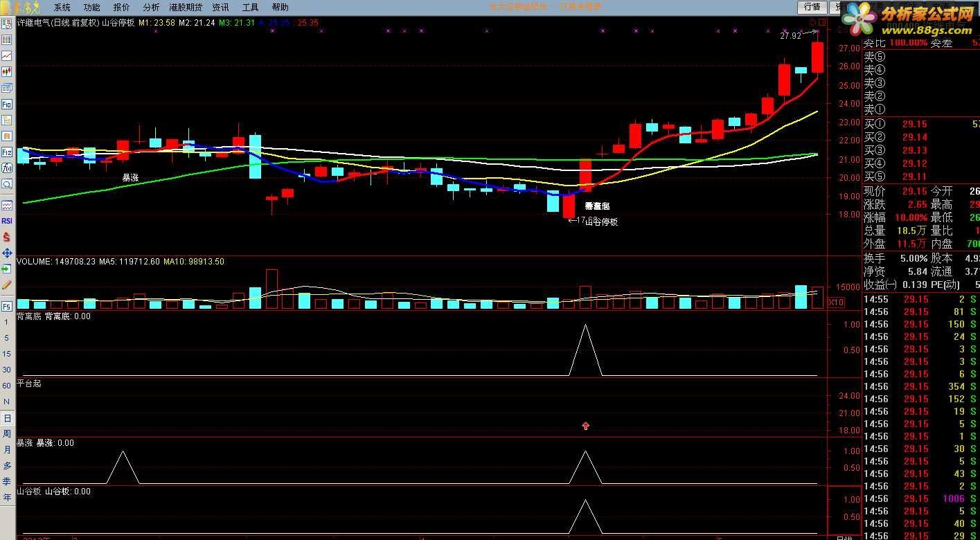Select the candlestick chart icon
The width and height of the screenshot is (980, 540).
point(7,71)
